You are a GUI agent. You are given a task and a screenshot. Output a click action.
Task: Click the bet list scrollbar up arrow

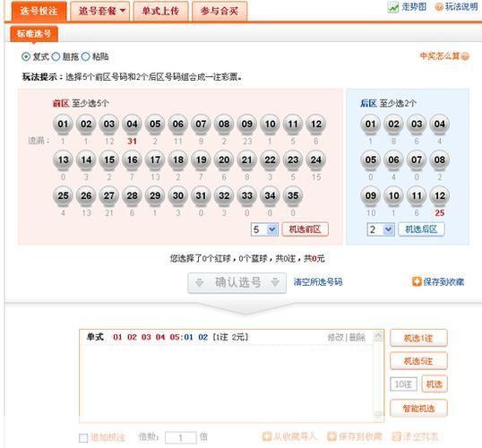pos(378,336)
